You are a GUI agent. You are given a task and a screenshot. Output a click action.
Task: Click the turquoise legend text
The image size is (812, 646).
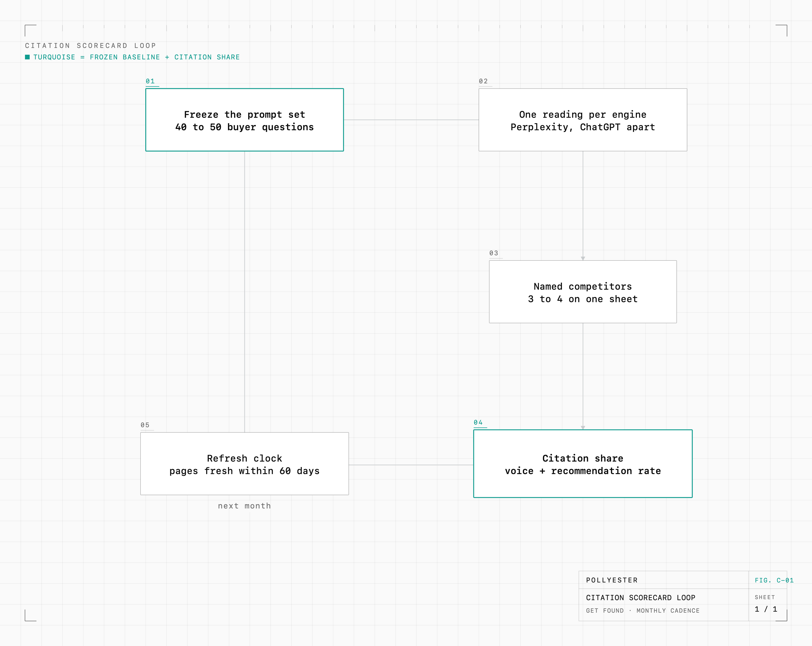tap(136, 57)
